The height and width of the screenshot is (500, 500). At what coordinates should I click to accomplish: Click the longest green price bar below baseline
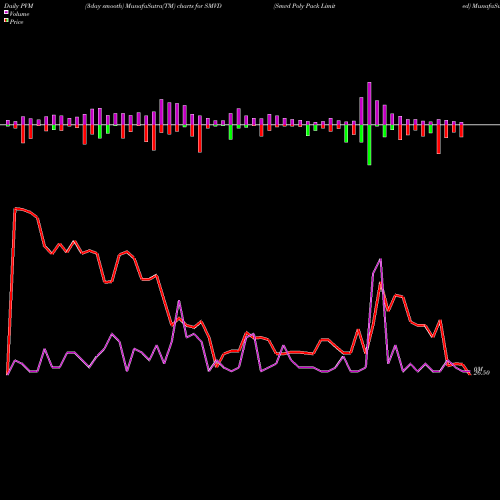coord(369,145)
